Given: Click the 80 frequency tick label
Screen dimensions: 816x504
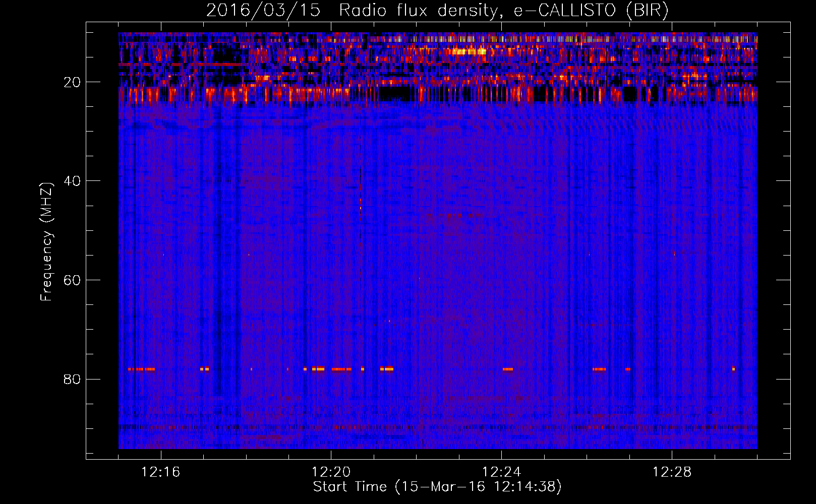Looking at the screenshot, I should pyautogui.click(x=72, y=379).
